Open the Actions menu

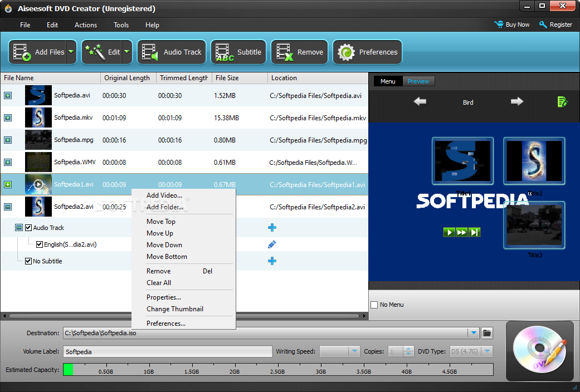point(86,24)
